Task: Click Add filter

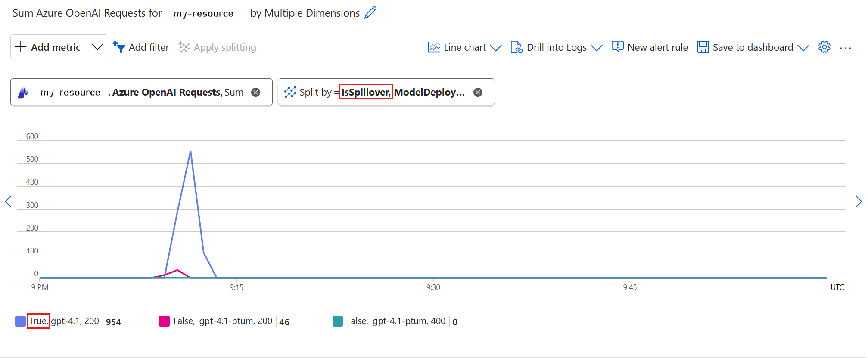Action: [141, 47]
